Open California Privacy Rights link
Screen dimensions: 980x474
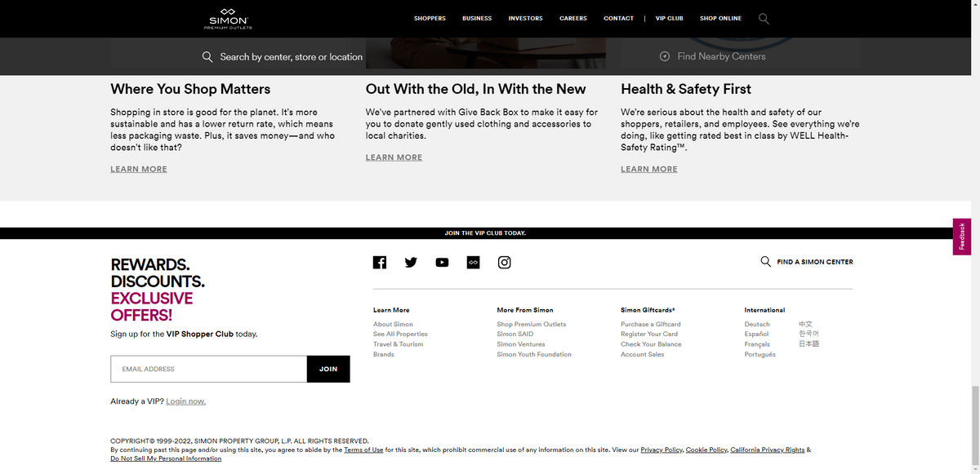pyautogui.click(x=768, y=450)
